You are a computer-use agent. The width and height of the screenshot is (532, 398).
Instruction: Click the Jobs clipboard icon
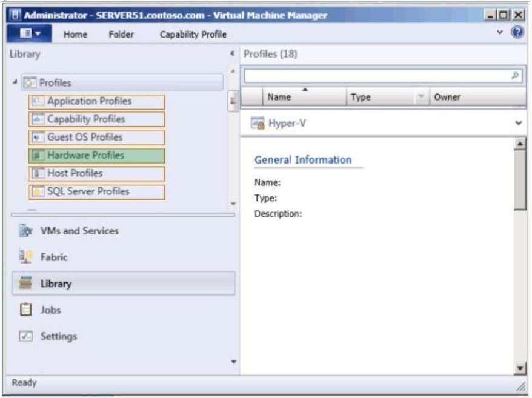point(26,310)
